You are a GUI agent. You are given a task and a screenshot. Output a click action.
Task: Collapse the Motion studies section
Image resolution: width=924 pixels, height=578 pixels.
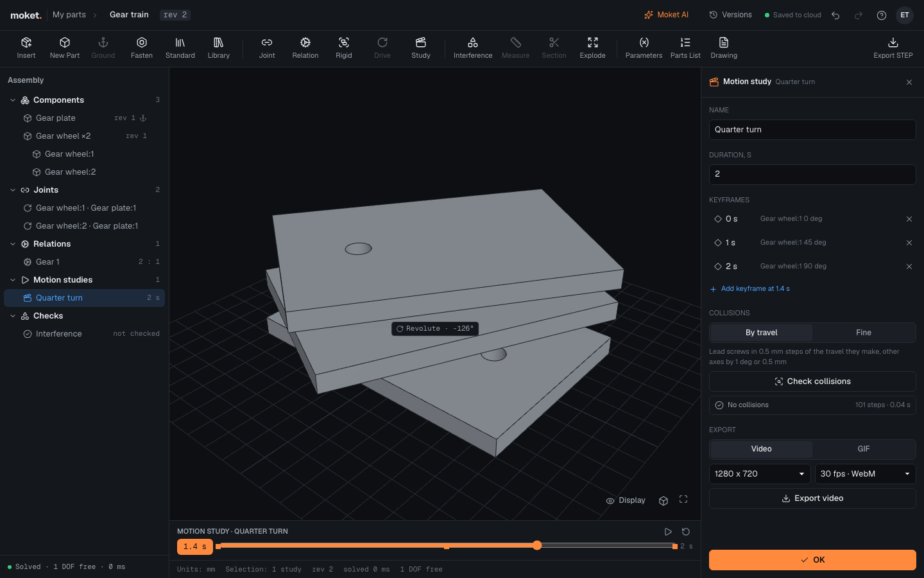[x=13, y=280]
